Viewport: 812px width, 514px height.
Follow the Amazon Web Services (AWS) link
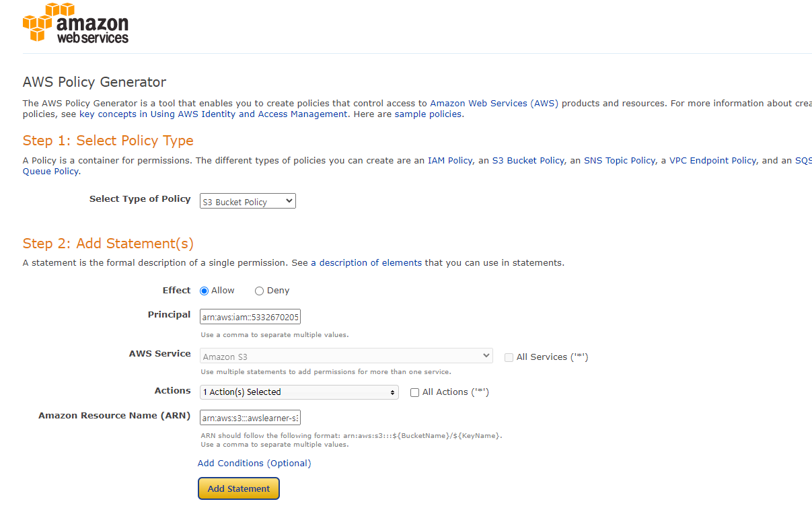(494, 104)
